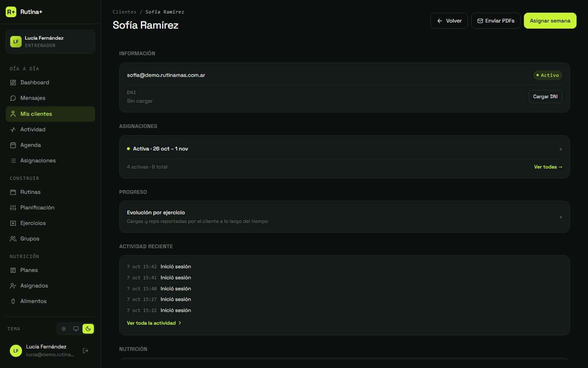Select the dark theme moon option
The width and height of the screenshot is (588, 368).
(88, 329)
